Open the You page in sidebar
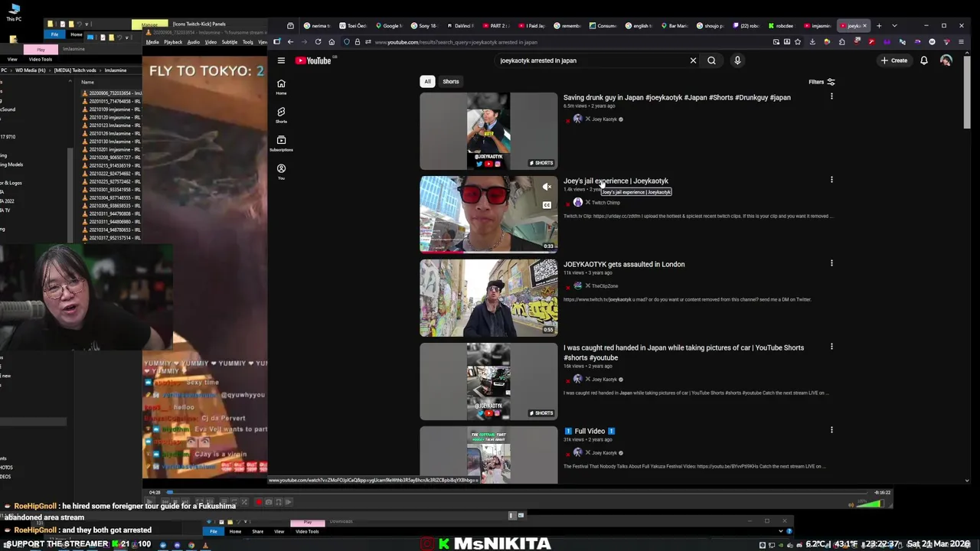Screen dimensions: 980x551 (281, 171)
